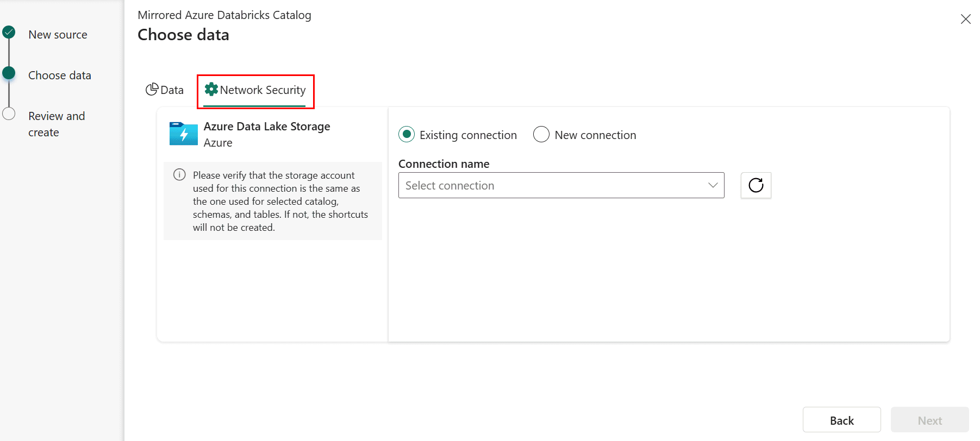
Task: Close the Mirrored Azure Databricks Catalog dialog
Action: 965,19
